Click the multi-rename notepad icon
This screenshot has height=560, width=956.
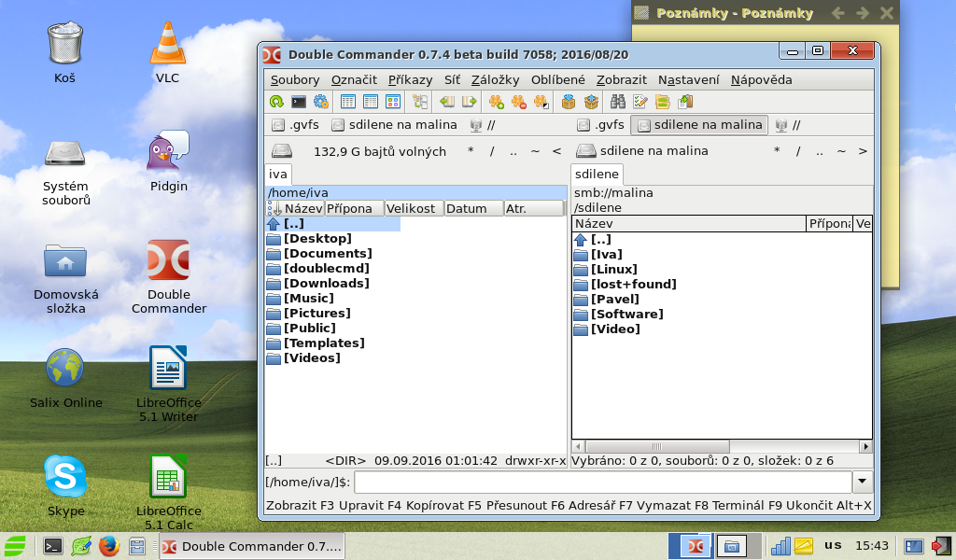(640, 102)
